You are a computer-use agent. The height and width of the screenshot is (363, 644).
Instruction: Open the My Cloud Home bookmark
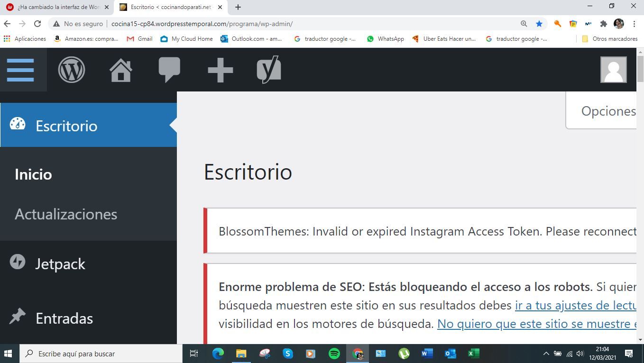coord(186,39)
